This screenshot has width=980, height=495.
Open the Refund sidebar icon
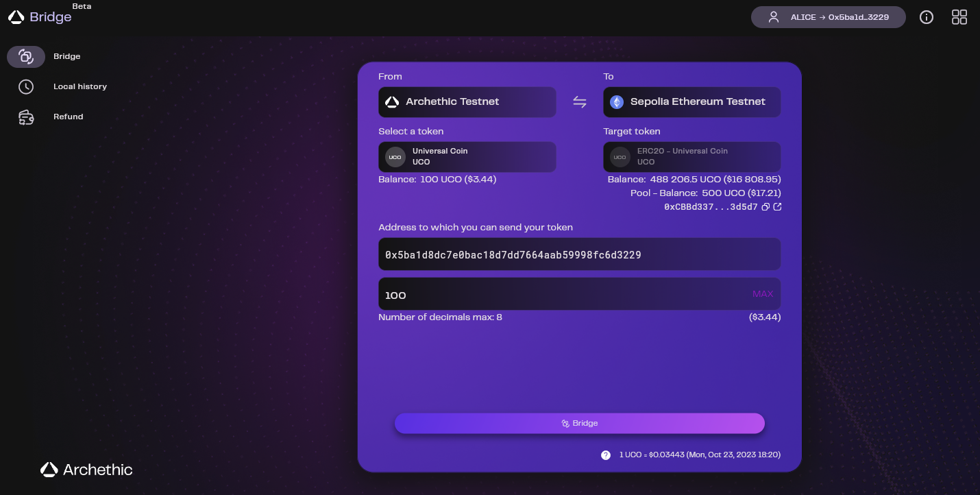tap(26, 117)
